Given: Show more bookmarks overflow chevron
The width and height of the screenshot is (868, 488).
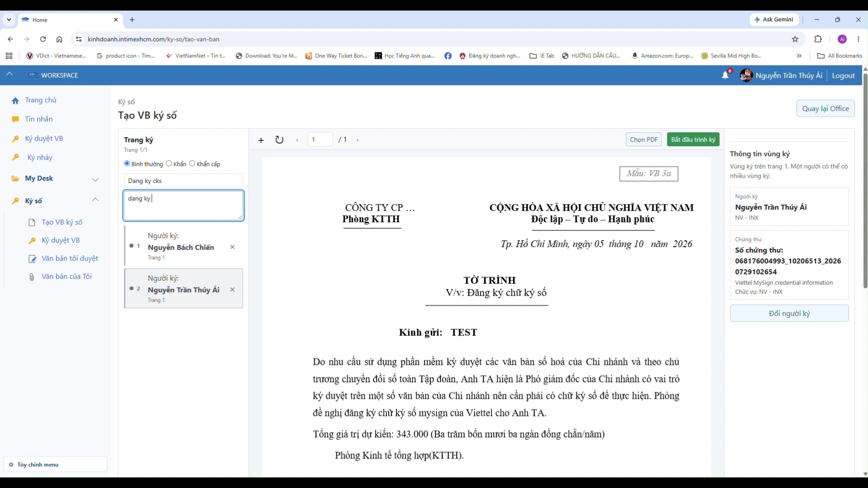Looking at the screenshot, I should 799,56.
